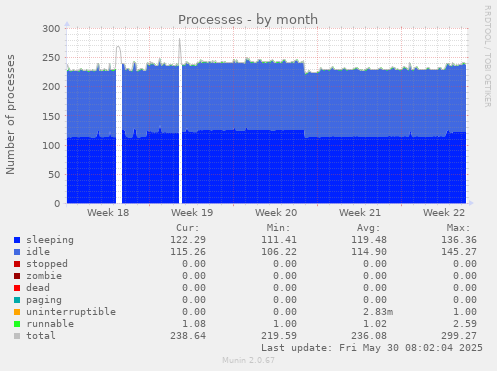Click the 'Avg:' column header

(368, 228)
